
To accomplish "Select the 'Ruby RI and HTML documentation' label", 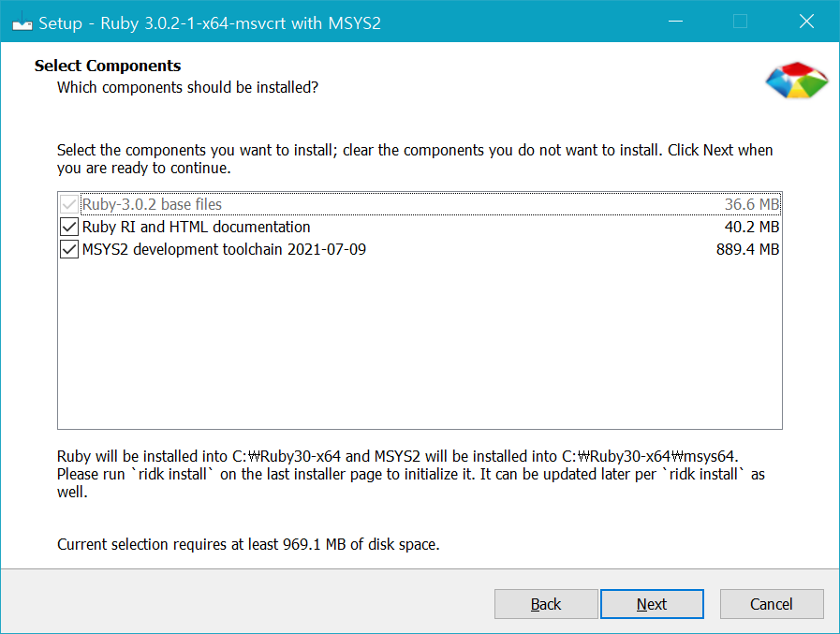I will [x=196, y=227].
